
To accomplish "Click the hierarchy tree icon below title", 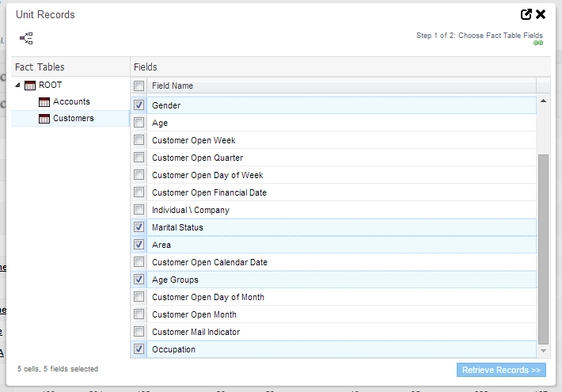I will [x=26, y=38].
